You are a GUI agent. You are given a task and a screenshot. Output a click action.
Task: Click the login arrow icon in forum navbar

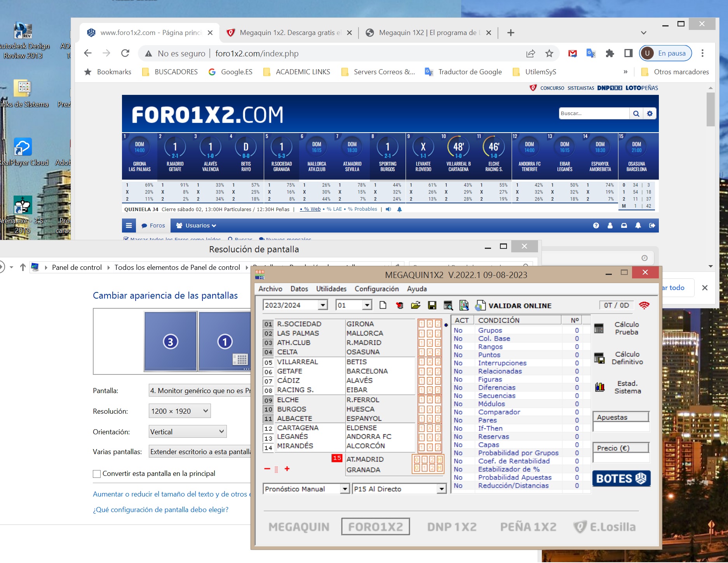click(652, 226)
